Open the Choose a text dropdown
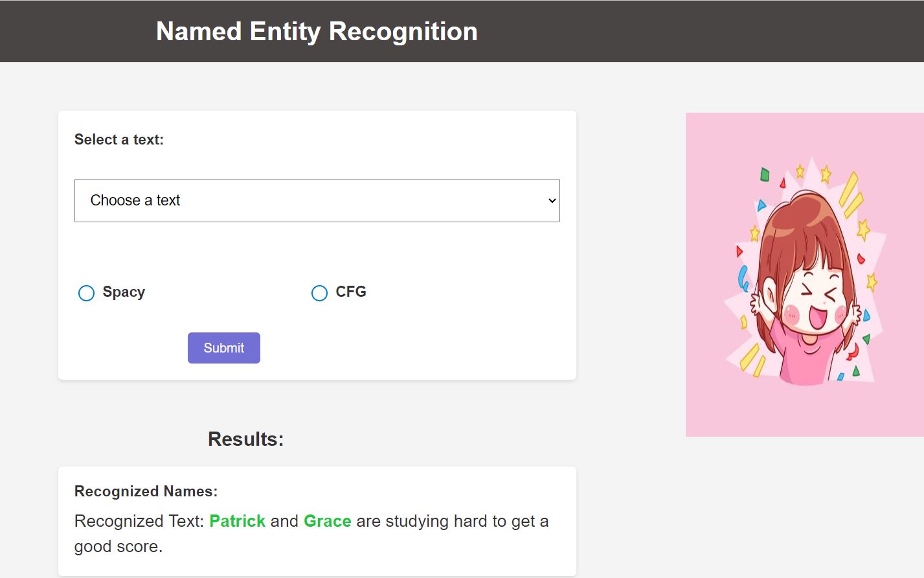924x578 pixels. pos(317,200)
